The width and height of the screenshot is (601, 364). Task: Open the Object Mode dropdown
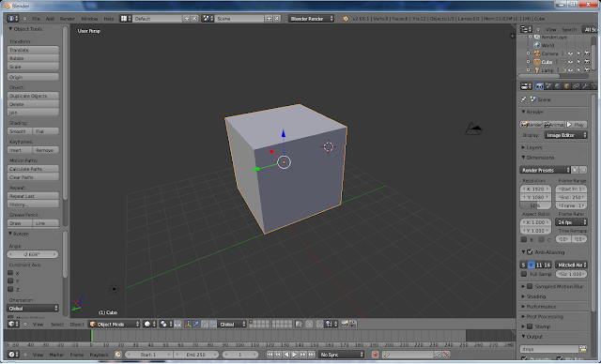click(x=115, y=325)
